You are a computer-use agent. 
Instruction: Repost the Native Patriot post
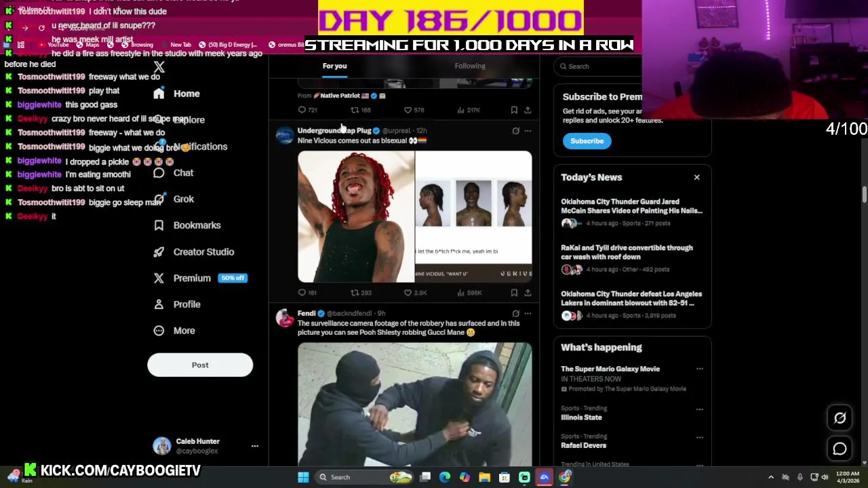pos(361,110)
